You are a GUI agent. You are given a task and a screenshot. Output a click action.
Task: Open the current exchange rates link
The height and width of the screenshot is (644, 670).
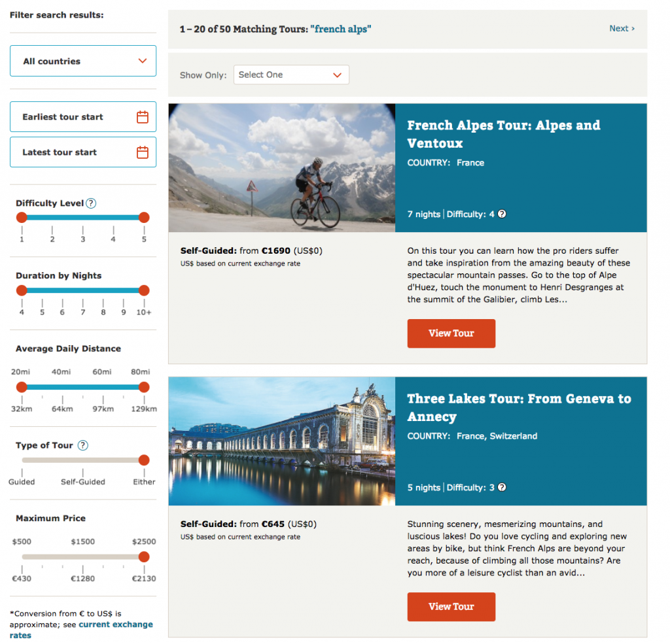coord(116,624)
